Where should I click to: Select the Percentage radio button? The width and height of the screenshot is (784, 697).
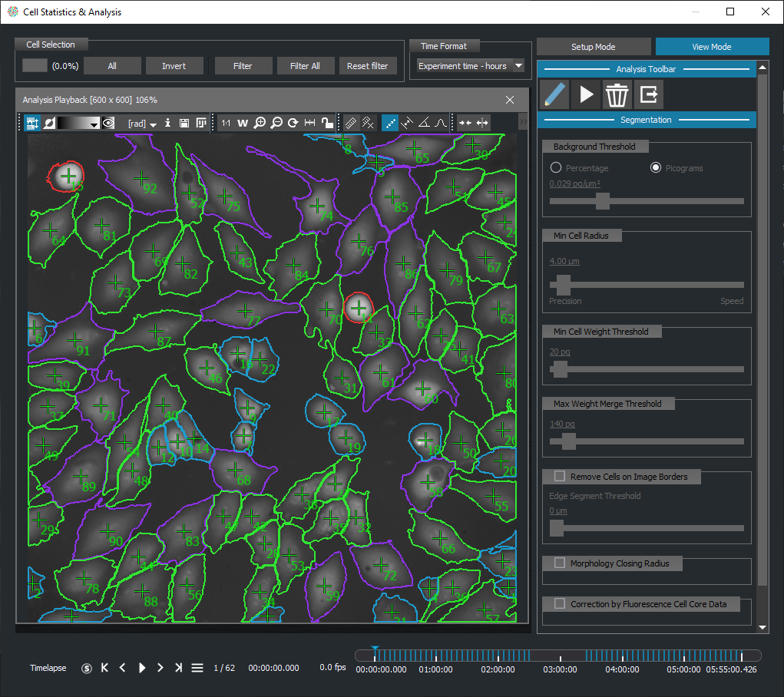point(556,168)
